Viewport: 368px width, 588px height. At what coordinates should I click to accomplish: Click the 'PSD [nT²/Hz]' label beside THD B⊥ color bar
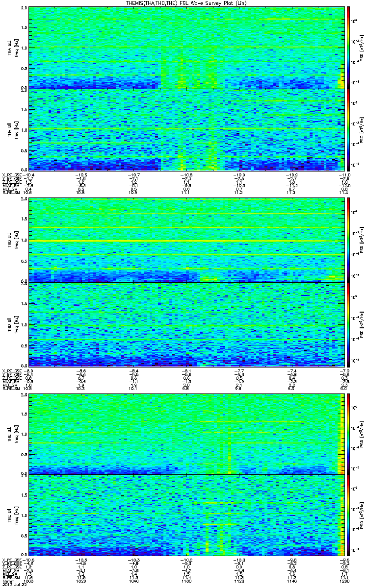(361, 240)
